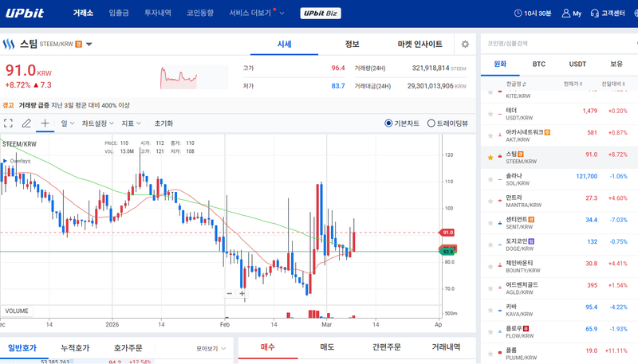Image resolution: width=638 pixels, height=364 pixels.
Task: Select the 기본차트 radio button
Action: tap(389, 123)
